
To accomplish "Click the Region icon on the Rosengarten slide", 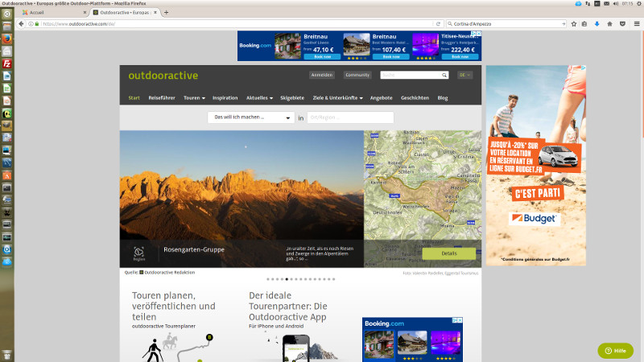I will click(x=138, y=253).
